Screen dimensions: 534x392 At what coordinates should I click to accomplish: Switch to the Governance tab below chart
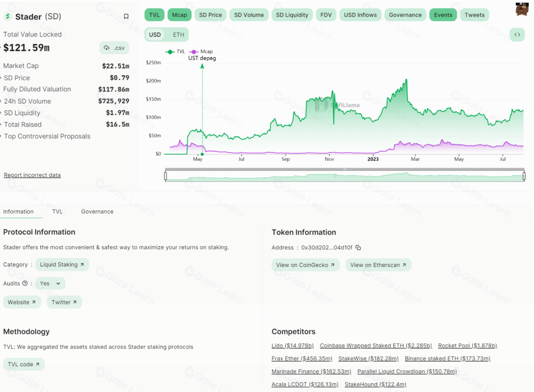(x=97, y=212)
